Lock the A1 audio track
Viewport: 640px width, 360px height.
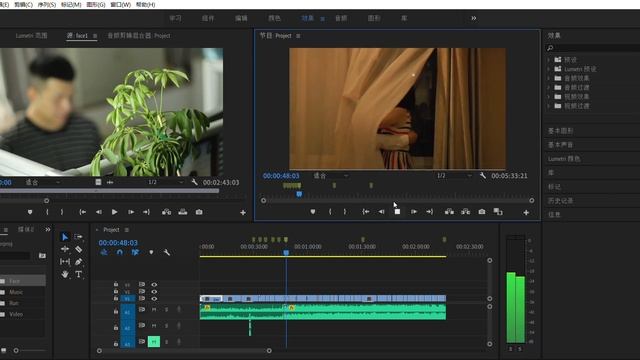coord(116,311)
